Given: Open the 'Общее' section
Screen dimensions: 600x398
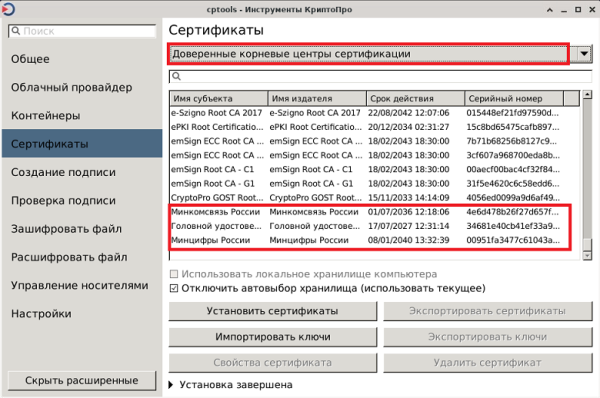Looking at the screenshot, I should click(82, 59).
